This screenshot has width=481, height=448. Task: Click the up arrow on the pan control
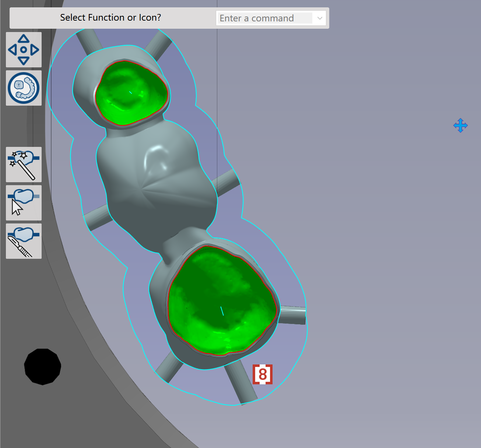(24, 39)
